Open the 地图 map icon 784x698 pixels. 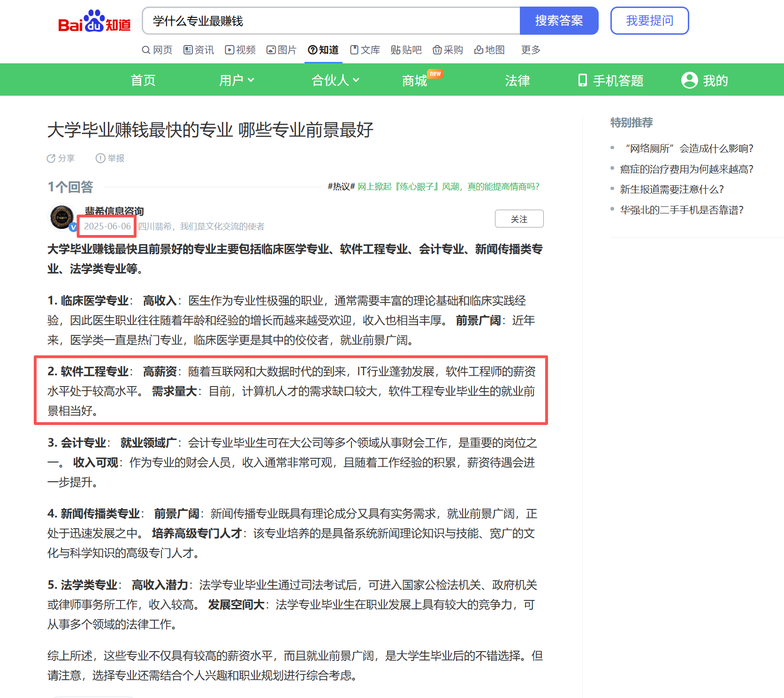480,50
